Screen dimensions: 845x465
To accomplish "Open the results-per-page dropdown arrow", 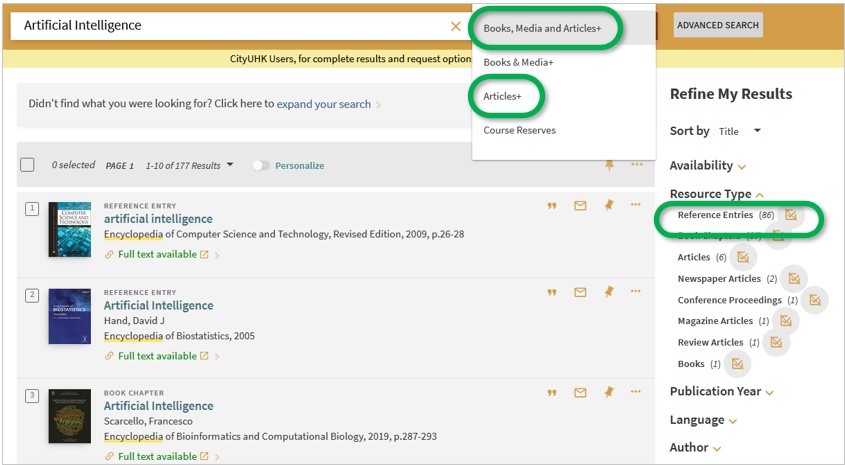I will point(230,165).
